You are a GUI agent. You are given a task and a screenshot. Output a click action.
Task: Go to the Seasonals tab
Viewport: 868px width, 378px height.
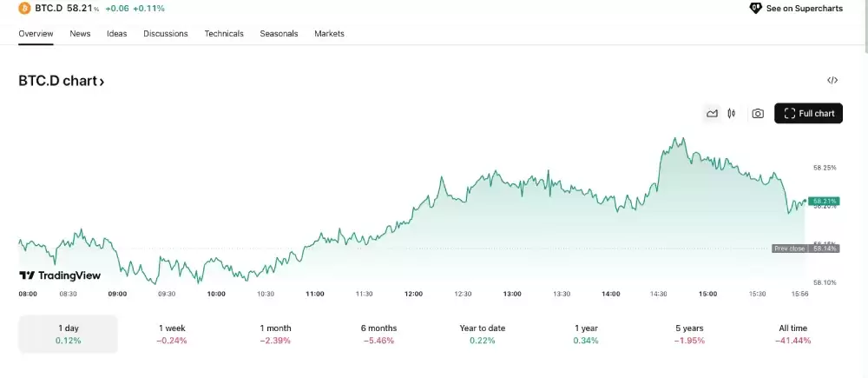coord(279,34)
